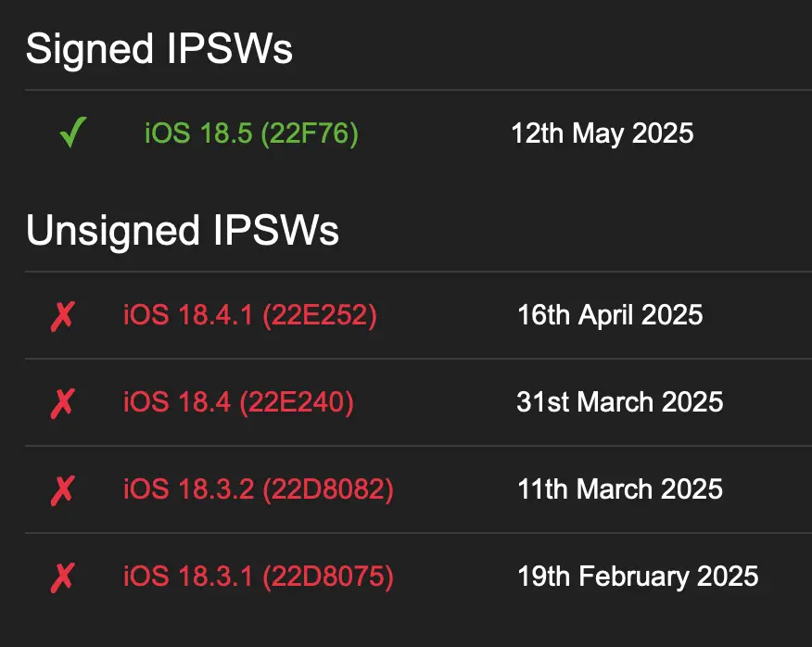The width and height of the screenshot is (812, 647).
Task: Click the 16th April 2025 release date
Action: (x=610, y=315)
